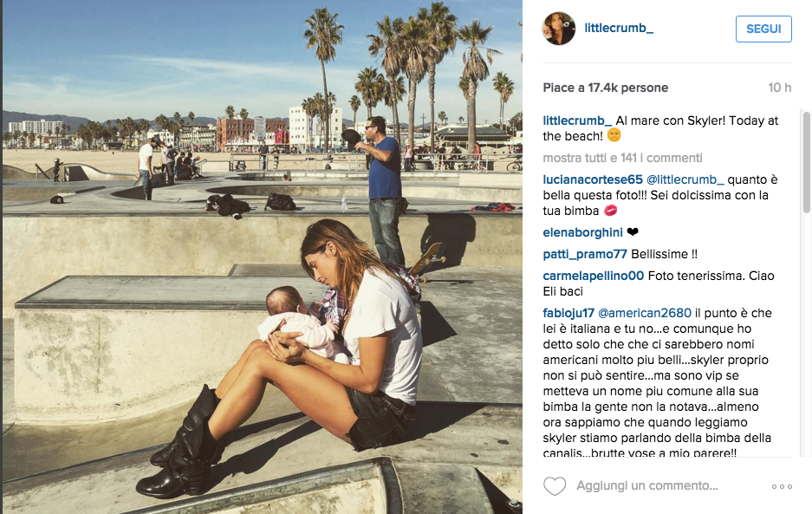812x514 pixels.
Task: Open the @littlecrumb_ mention in the comment
Action: [685, 179]
